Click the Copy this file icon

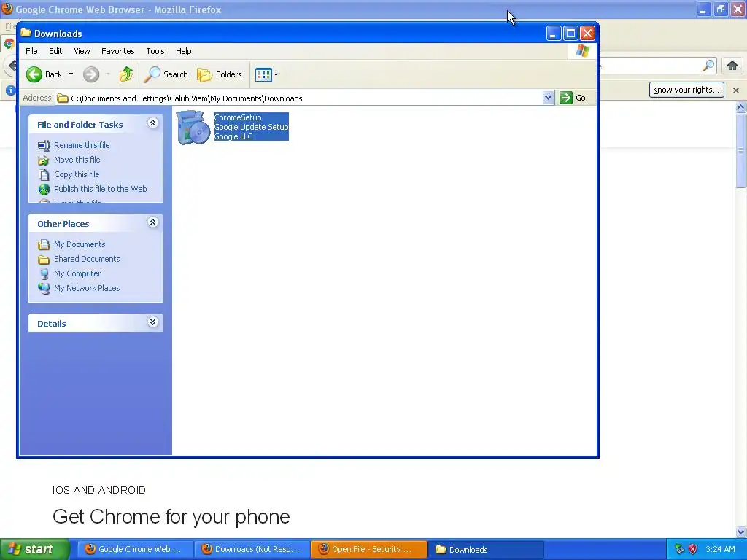point(44,175)
